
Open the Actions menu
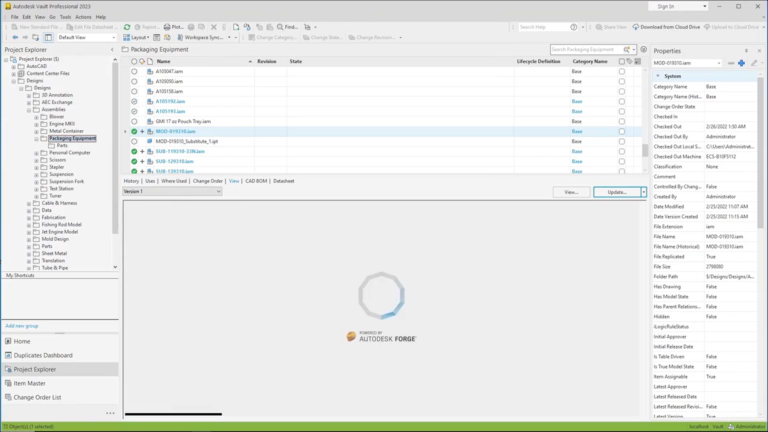tap(83, 17)
